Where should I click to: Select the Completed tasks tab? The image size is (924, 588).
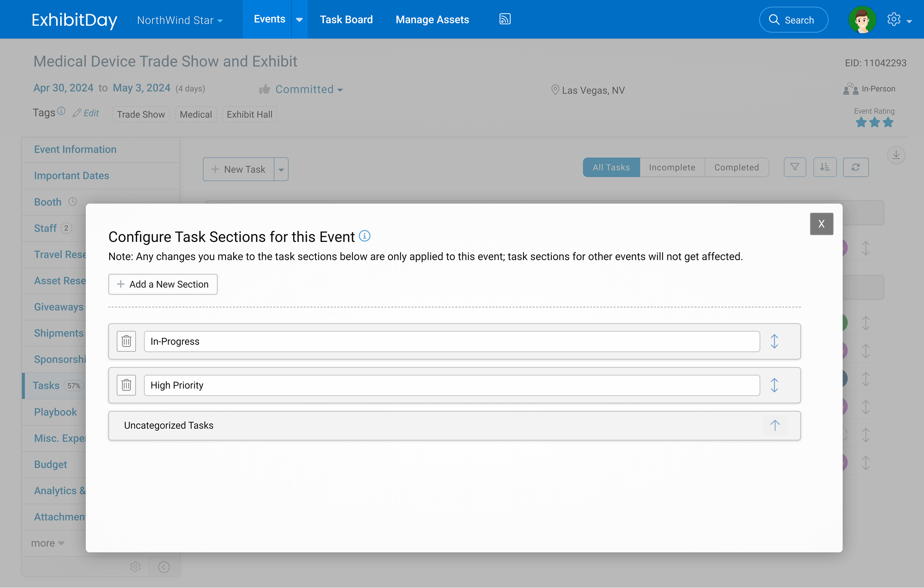[736, 167]
